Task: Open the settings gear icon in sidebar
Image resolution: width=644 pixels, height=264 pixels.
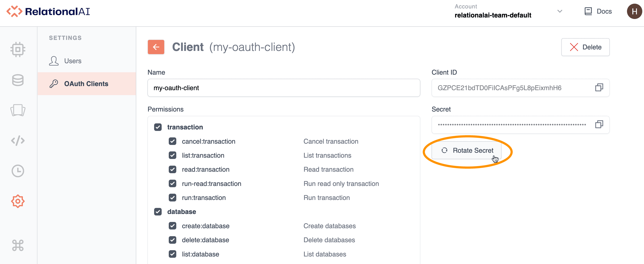Action: click(x=18, y=201)
